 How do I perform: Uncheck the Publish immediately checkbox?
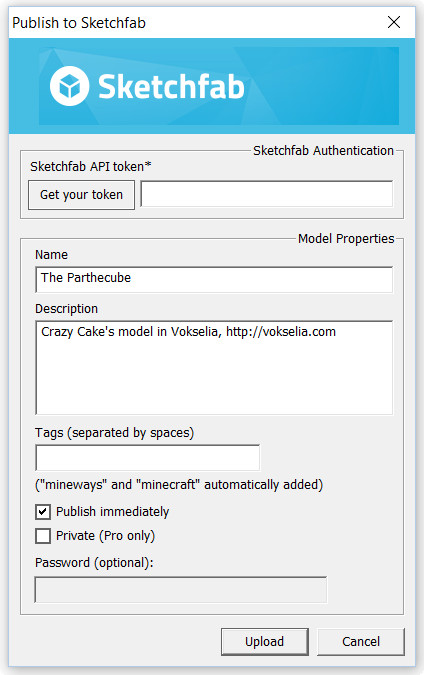[x=43, y=512]
